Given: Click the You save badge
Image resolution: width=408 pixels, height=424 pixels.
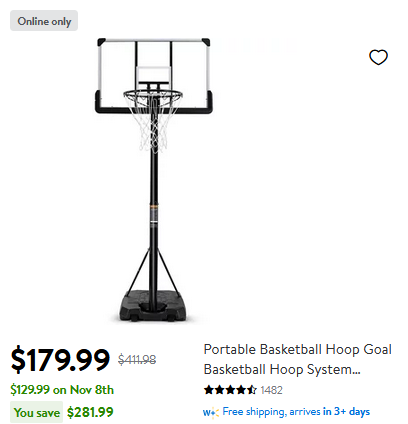Looking at the screenshot, I should [x=37, y=412].
